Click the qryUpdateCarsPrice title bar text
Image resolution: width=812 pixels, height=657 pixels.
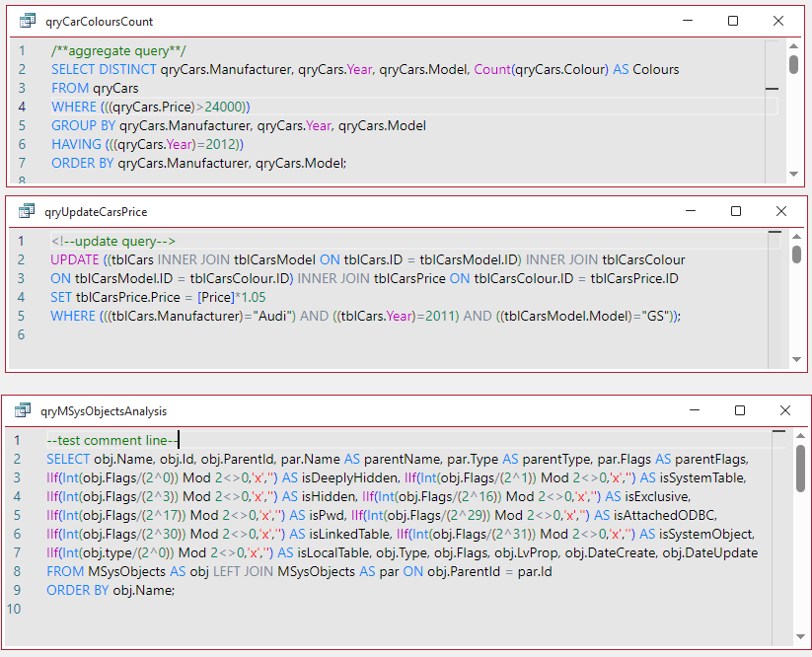tap(96, 212)
